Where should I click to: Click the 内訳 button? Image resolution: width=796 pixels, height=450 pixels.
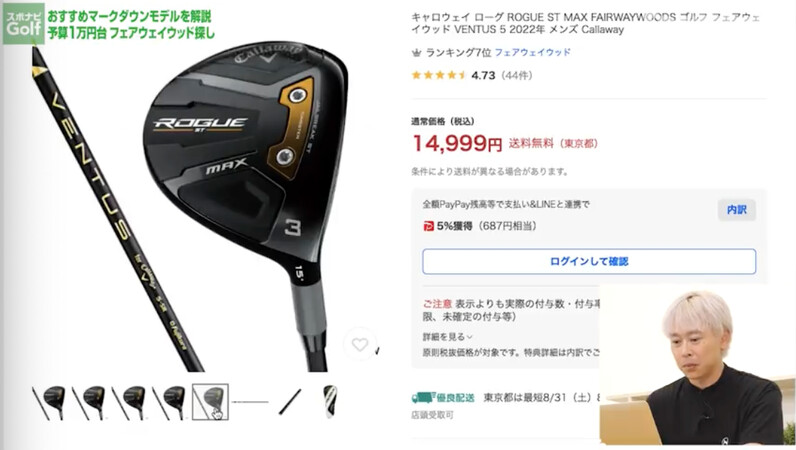tap(737, 210)
